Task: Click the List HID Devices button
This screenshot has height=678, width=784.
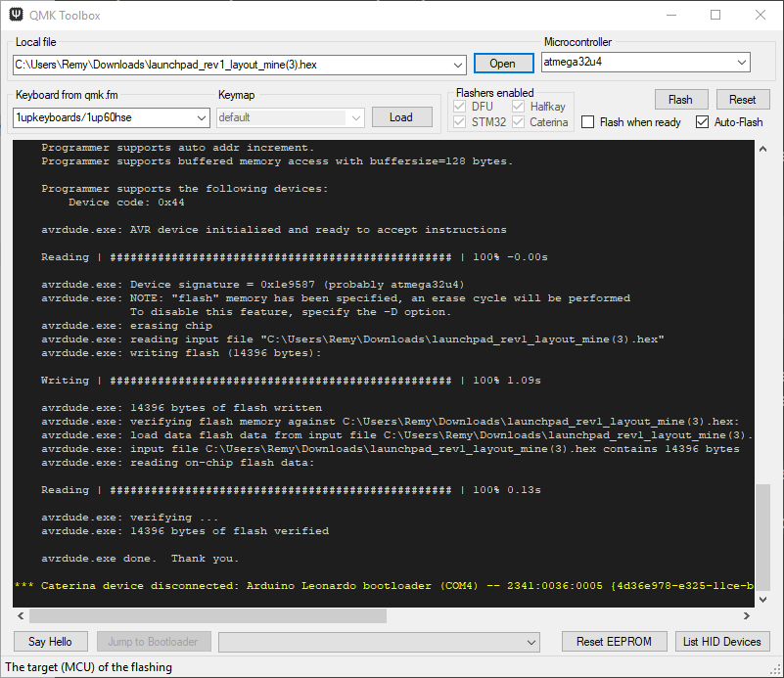Action: click(x=722, y=642)
